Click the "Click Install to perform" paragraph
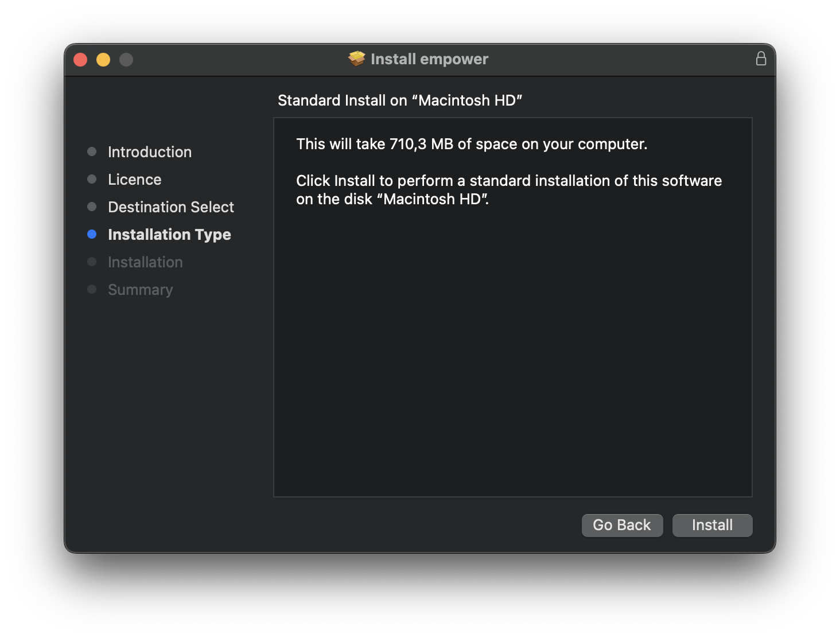 509,190
